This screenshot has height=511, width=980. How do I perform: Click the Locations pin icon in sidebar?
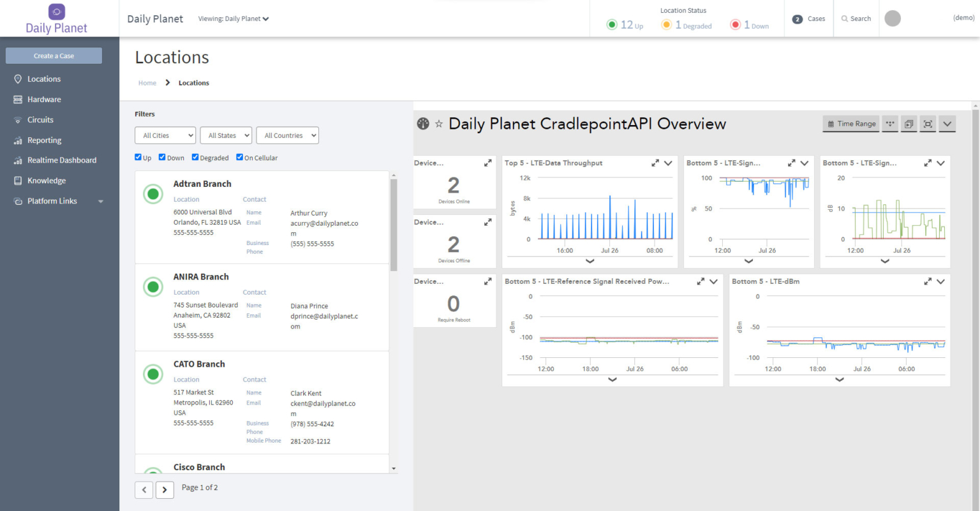18,79
